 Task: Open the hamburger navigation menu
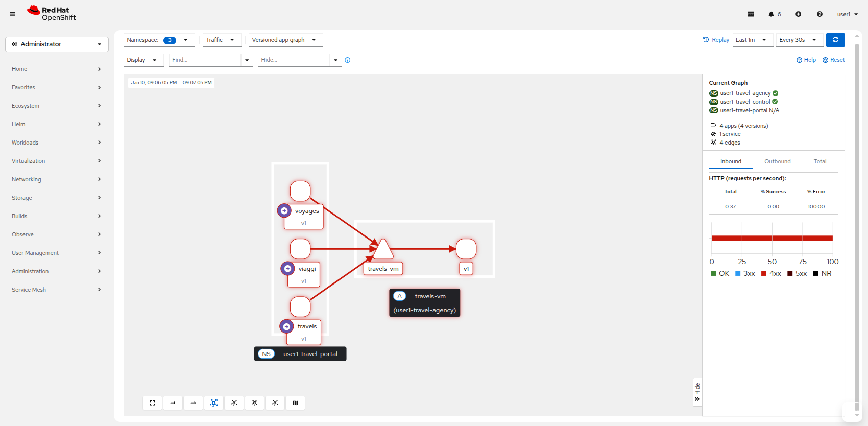coord(13,14)
